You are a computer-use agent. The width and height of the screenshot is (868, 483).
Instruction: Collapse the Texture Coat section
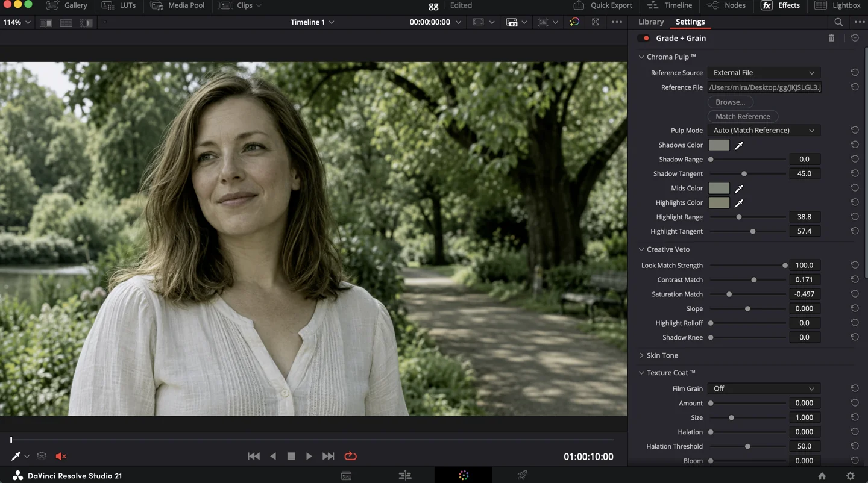point(641,373)
